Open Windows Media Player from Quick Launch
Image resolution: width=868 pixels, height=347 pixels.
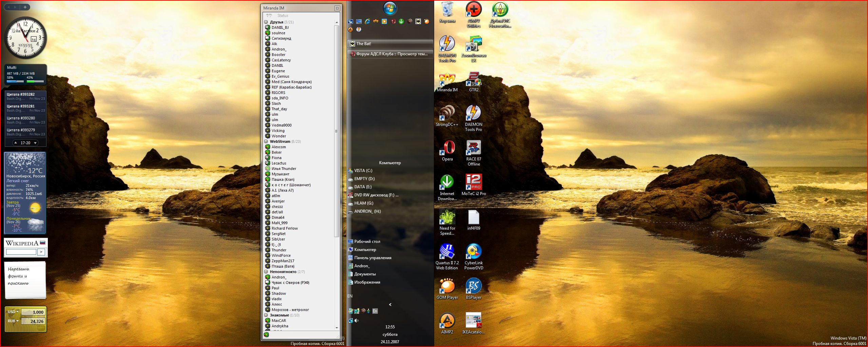point(384,21)
